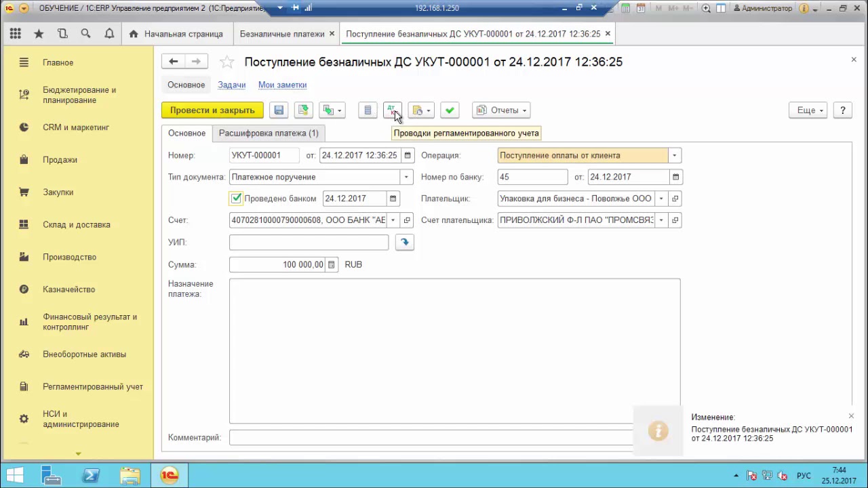Open notifications bell icon
868x488 pixels.
[109, 34]
